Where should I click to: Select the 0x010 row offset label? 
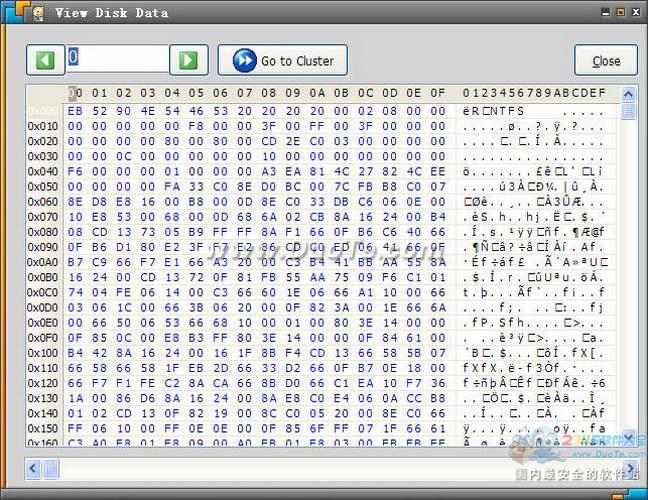click(43, 126)
